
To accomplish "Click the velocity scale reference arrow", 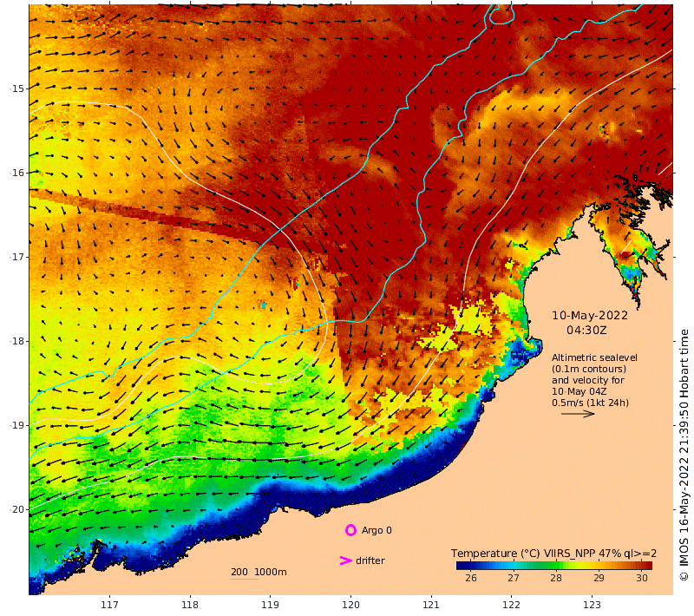I will pyautogui.click(x=578, y=414).
